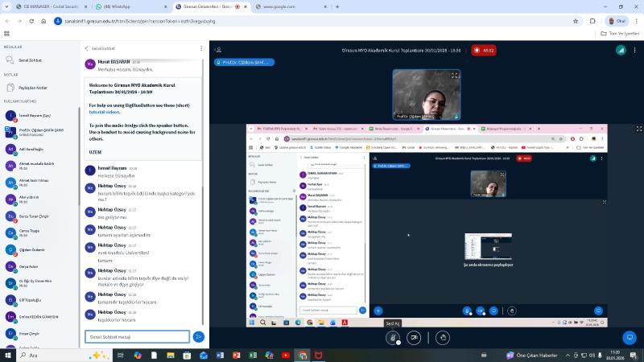Toggle the user list panel icon
Viewport: 644px width, 362px height.
[217, 50]
